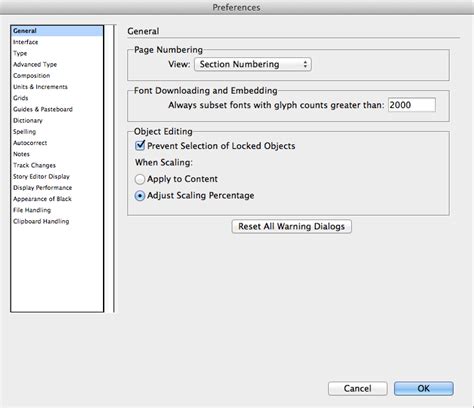Viewport: 474px width, 408px height.
Task: Select General in the preferences list
Action: [57, 31]
